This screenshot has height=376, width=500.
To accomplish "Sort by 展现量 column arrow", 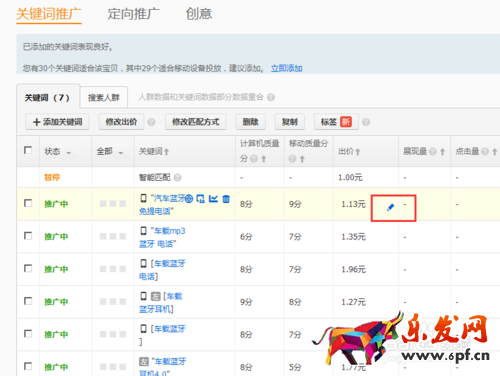I will [x=442, y=152].
